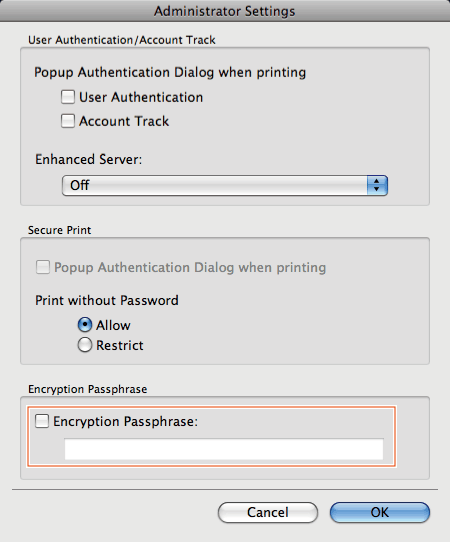This screenshot has width=450, height=542.
Task: Choose the Restrict radio button
Action: [x=85, y=345]
